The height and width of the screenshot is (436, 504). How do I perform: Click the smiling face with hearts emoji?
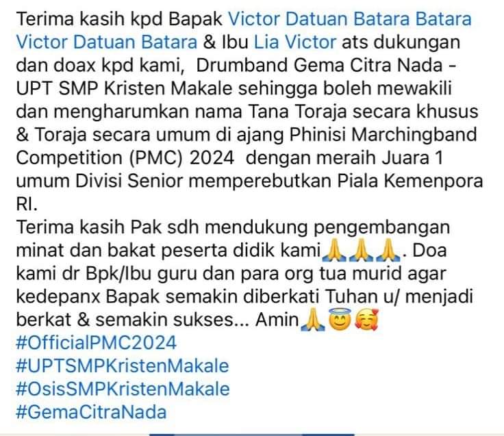pyautogui.click(x=366, y=319)
